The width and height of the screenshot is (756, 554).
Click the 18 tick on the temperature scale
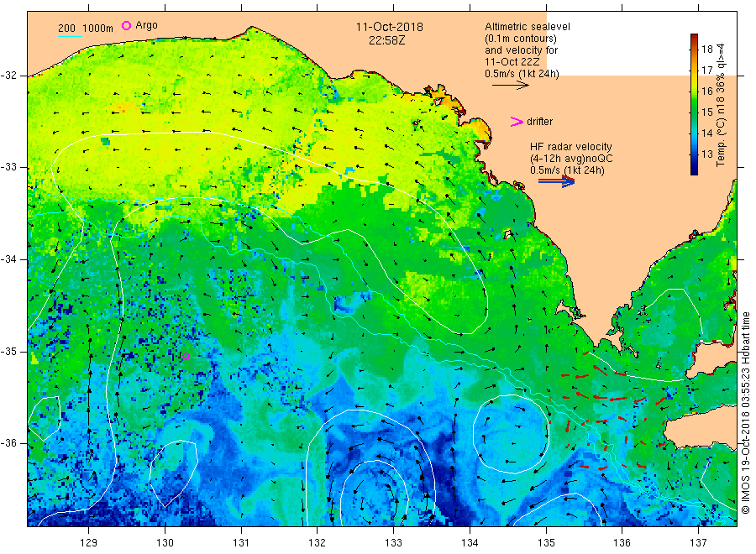pos(706,49)
